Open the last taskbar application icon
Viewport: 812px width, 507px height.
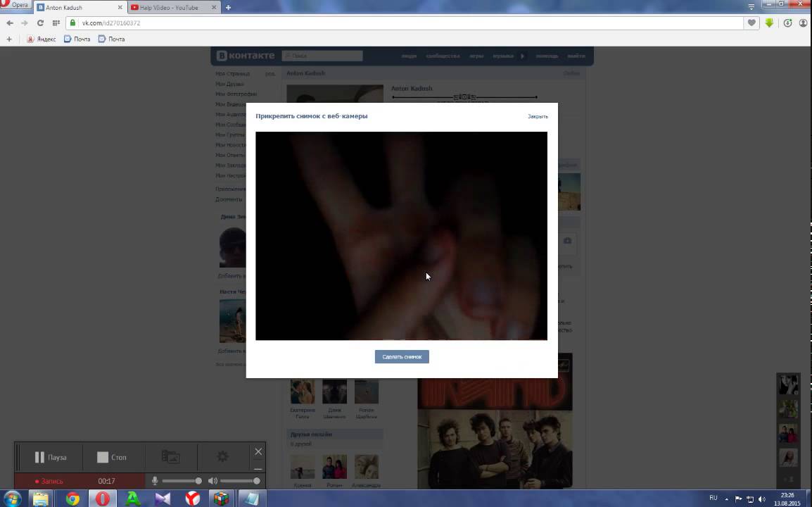click(x=252, y=499)
